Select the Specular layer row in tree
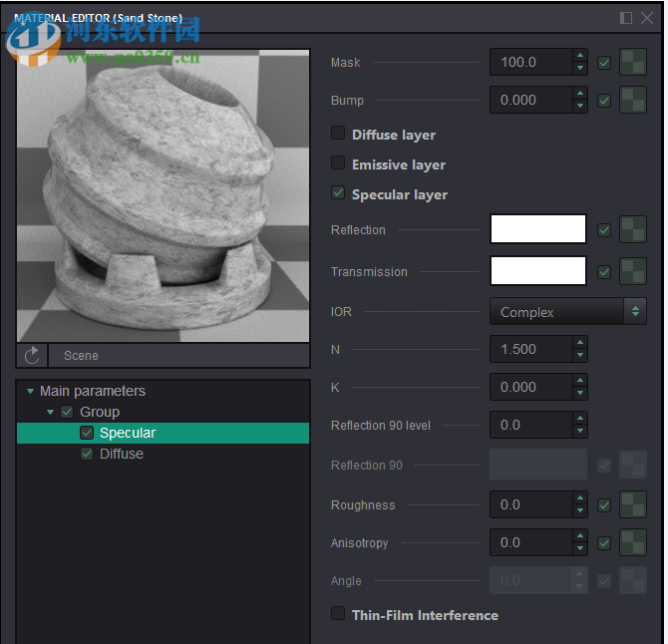 [163, 434]
